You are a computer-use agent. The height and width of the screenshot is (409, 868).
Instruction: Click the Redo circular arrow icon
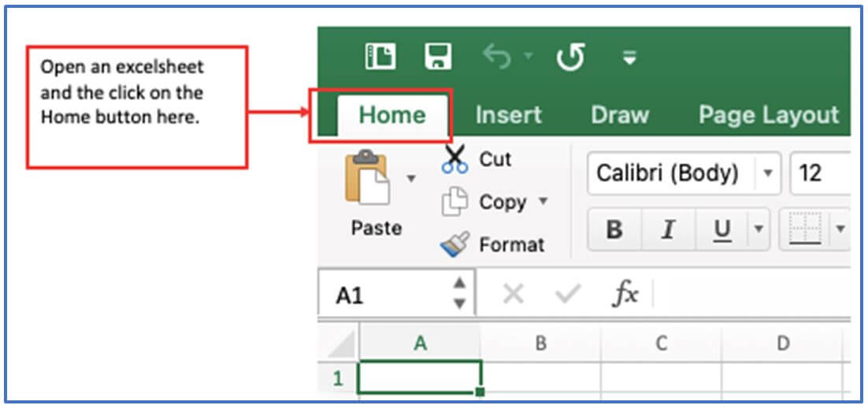pos(570,58)
